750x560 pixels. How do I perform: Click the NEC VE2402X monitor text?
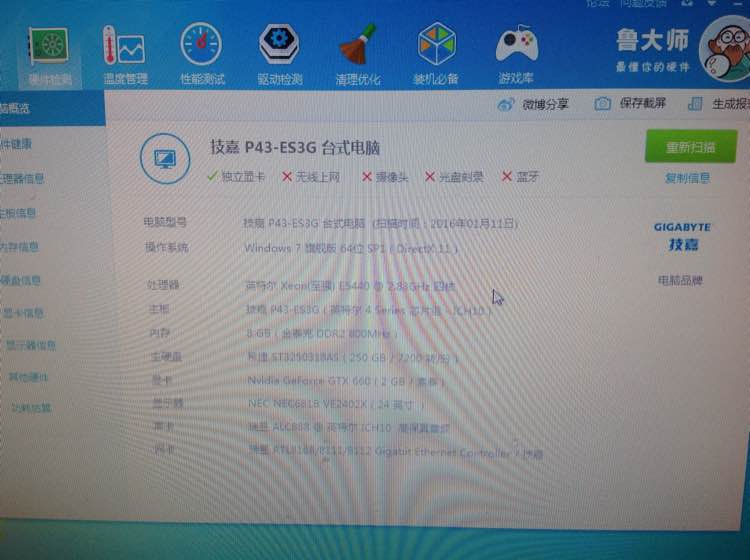(336, 404)
